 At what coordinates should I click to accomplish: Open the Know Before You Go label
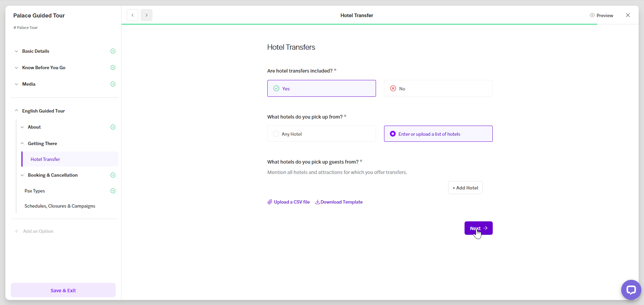[x=44, y=68]
